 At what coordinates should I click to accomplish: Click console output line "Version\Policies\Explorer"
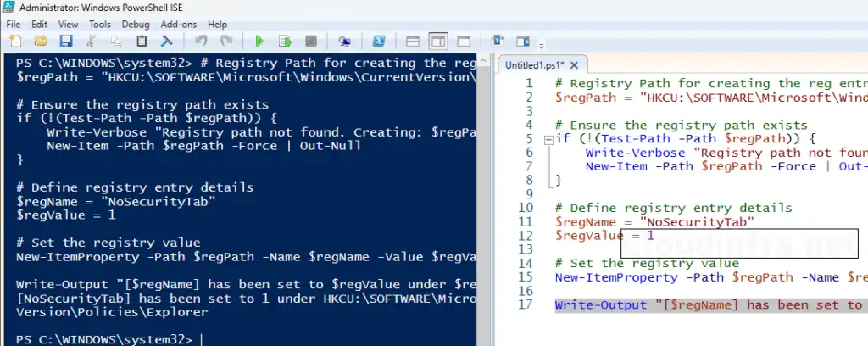(x=112, y=312)
